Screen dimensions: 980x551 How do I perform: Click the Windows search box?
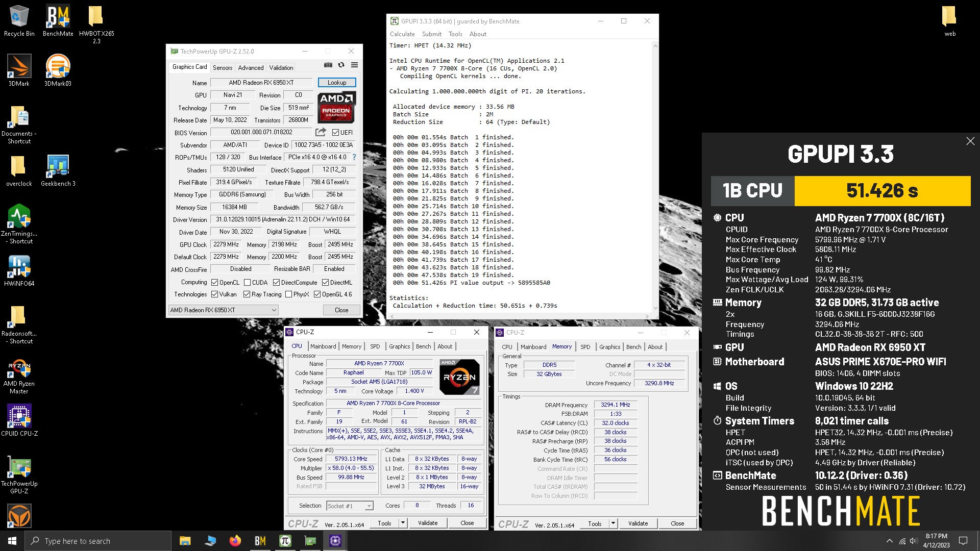98,541
